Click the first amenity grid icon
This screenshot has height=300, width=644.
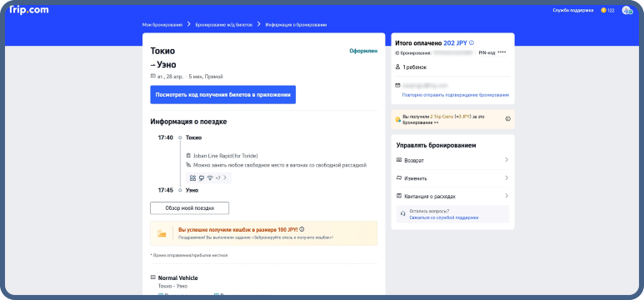click(x=193, y=178)
